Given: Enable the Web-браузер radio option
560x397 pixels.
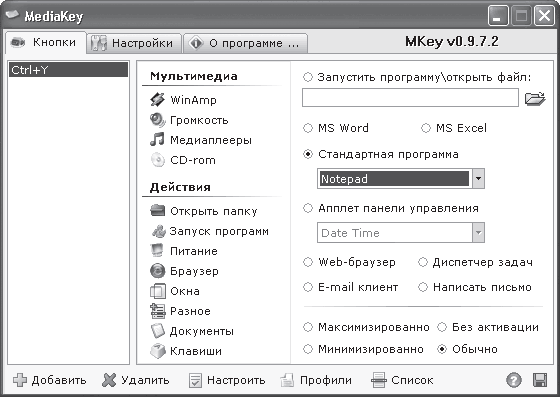Looking at the screenshot, I should [308, 262].
